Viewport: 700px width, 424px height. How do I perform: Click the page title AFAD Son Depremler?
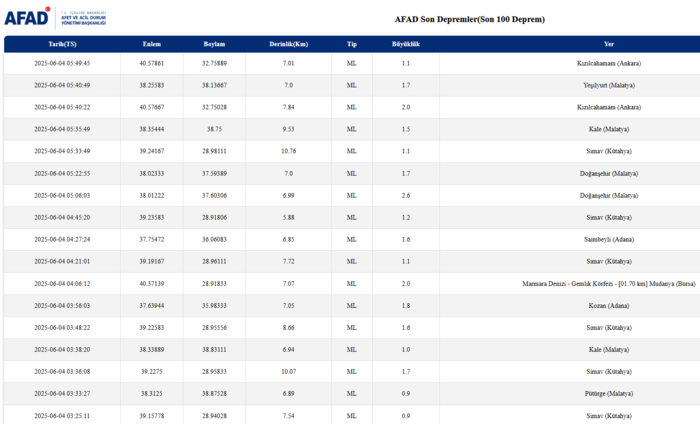pos(470,19)
